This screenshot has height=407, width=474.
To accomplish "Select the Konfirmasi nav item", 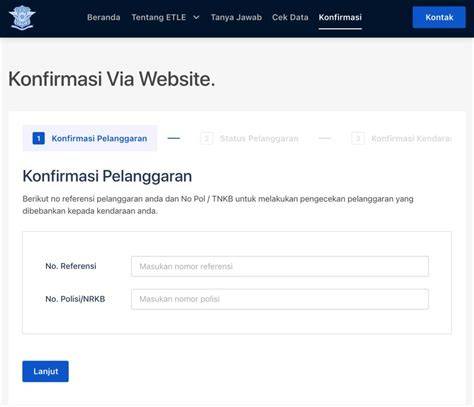I will [x=340, y=17].
